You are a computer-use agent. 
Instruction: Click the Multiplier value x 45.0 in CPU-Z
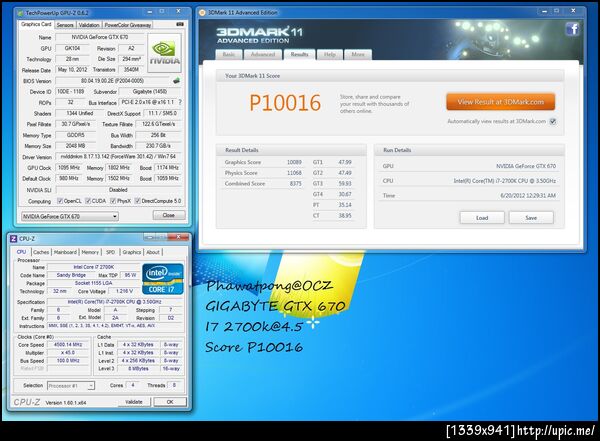click(x=68, y=353)
